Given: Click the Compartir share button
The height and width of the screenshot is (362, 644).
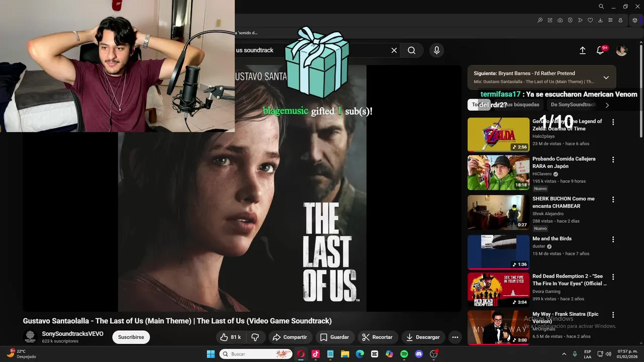Looking at the screenshot, I should pos(289,337).
